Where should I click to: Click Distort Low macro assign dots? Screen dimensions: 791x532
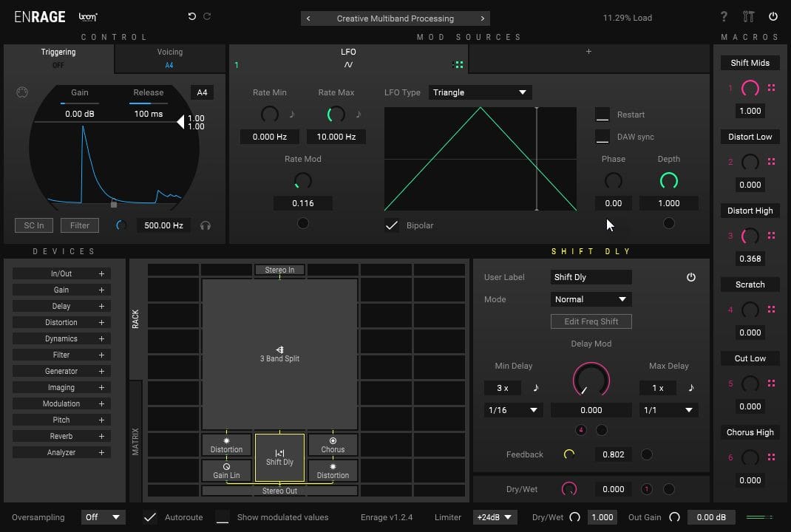pyautogui.click(x=771, y=161)
